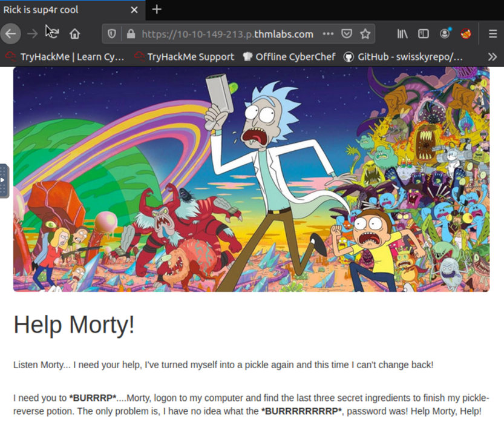Open the Library menu
The image size is (504, 436).
[402, 33]
